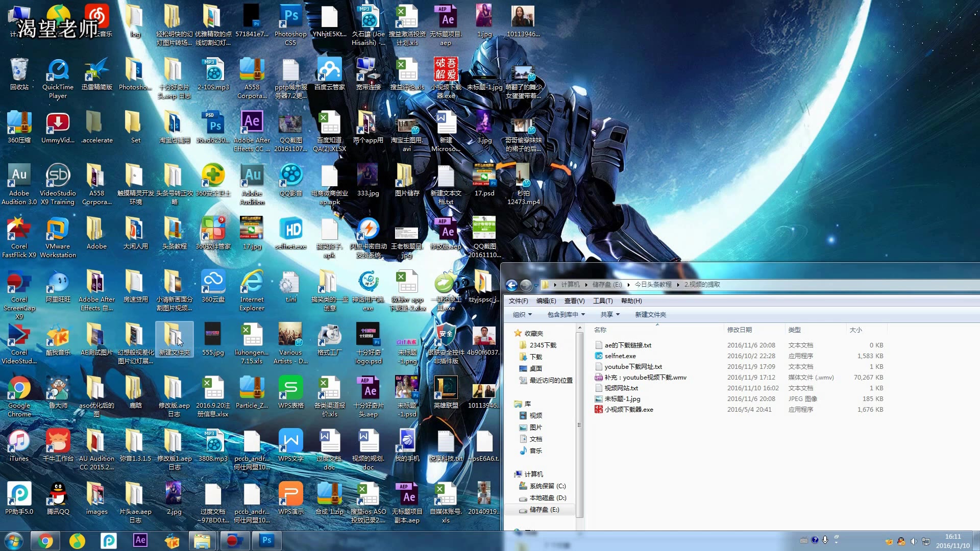Open 360安全卫士 desktop icon

click(213, 180)
